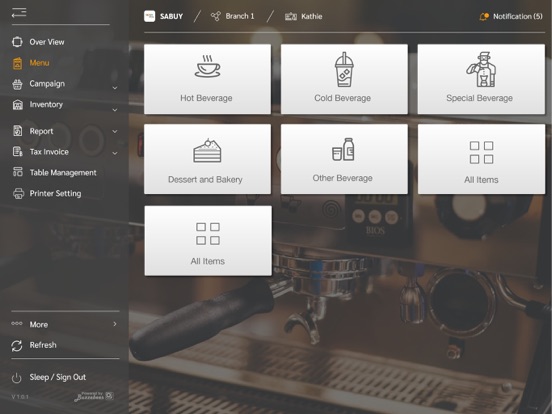Click the Sleep / Sign Out label

click(58, 377)
